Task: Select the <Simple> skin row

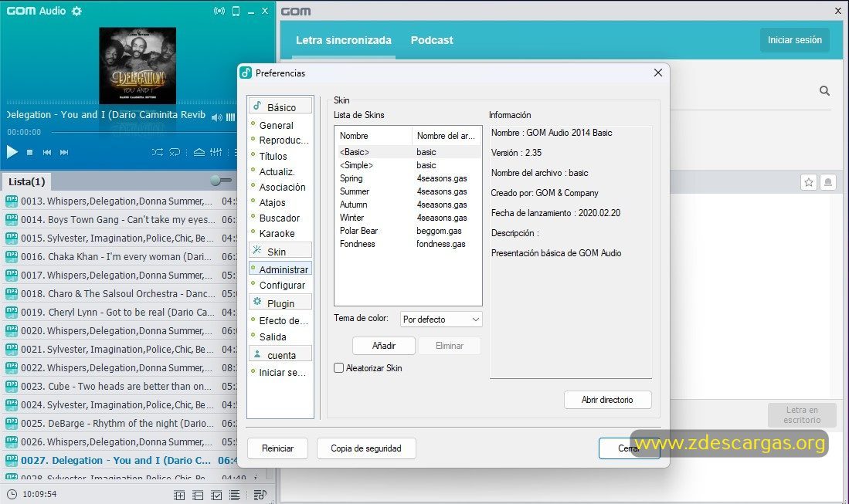Action: (408, 165)
